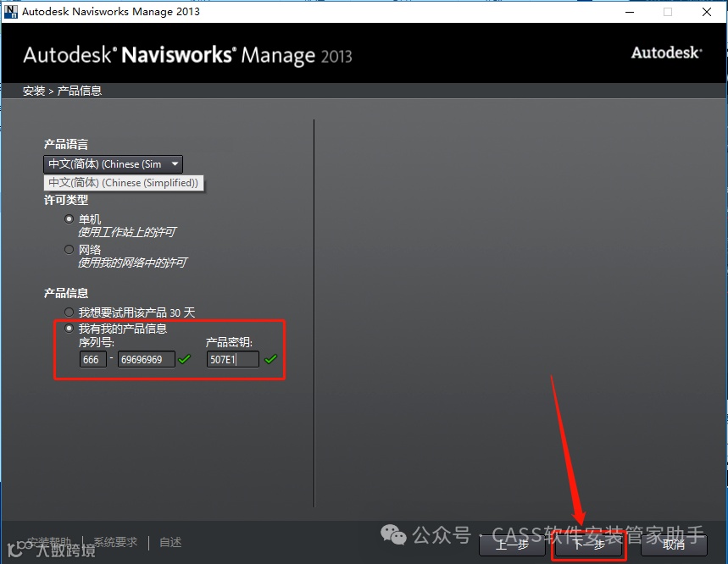Image resolution: width=728 pixels, height=564 pixels.
Task: Select the 单机 standalone license radio button
Action: [69, 219]
